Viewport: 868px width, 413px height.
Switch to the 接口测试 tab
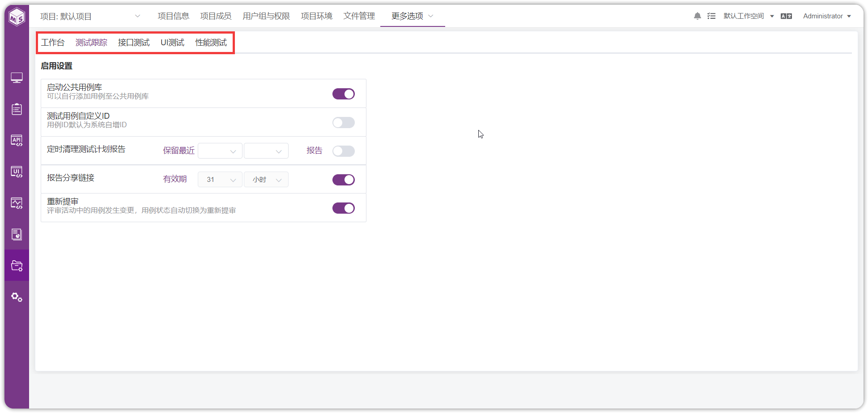point(134,43)
